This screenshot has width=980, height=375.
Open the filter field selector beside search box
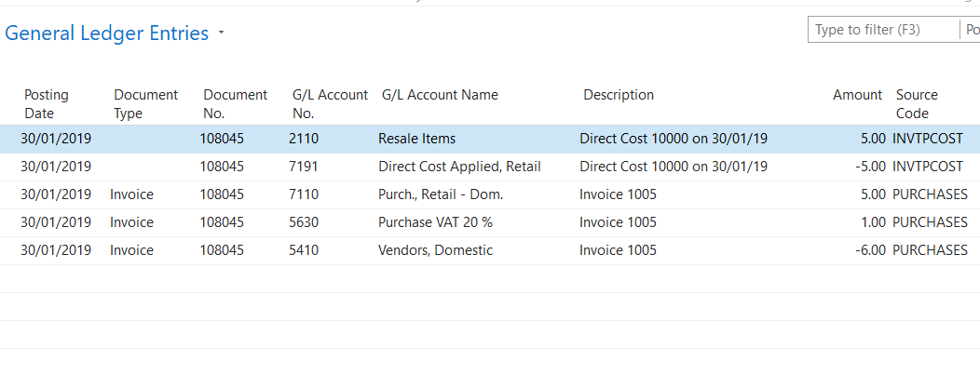(971, 30)
